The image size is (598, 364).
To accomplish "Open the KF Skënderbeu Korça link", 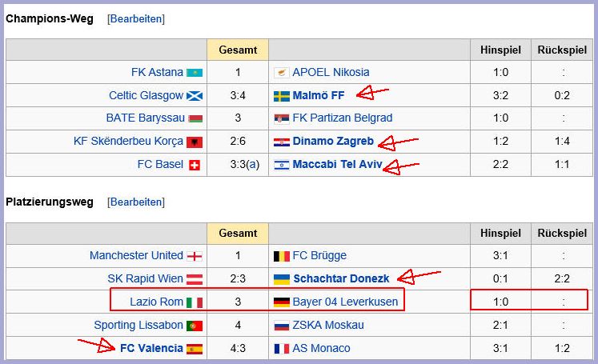I will click(x=128, y=141).
